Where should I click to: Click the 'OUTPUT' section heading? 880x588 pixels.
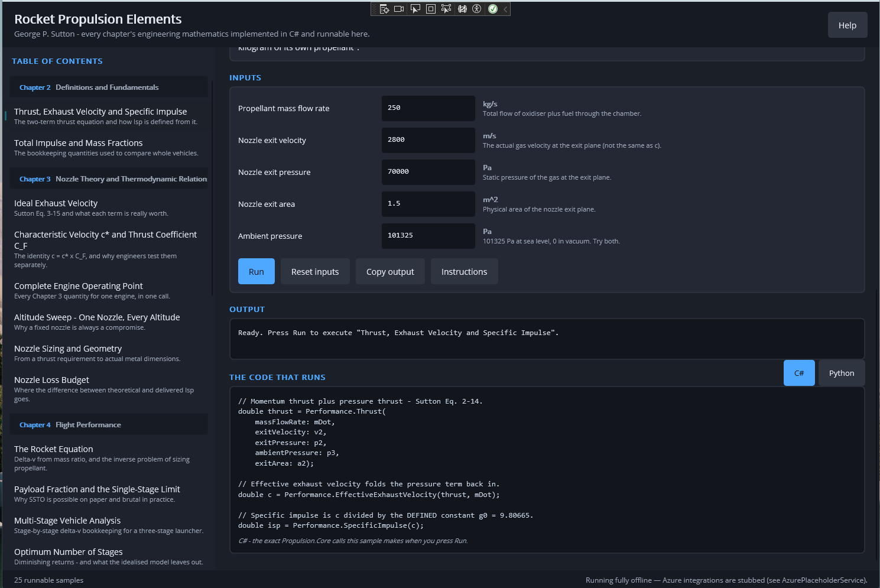click(247, 309)
